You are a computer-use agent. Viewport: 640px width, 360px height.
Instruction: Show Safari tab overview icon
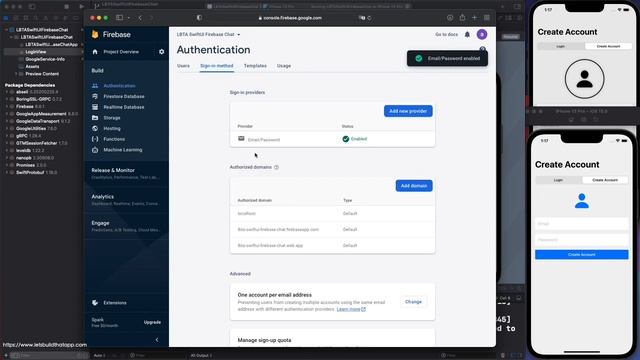pyautogui.click(x=487, y=18)
